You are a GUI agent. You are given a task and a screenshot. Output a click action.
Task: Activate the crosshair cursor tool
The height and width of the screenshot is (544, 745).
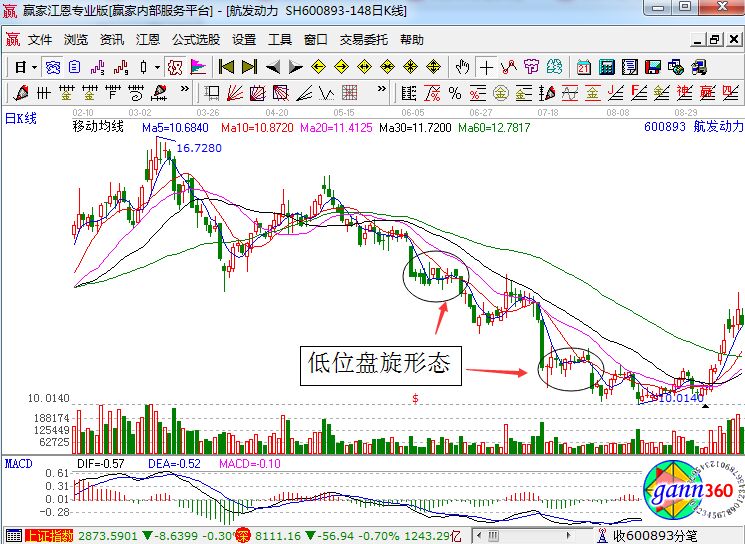tap(486, 67)
